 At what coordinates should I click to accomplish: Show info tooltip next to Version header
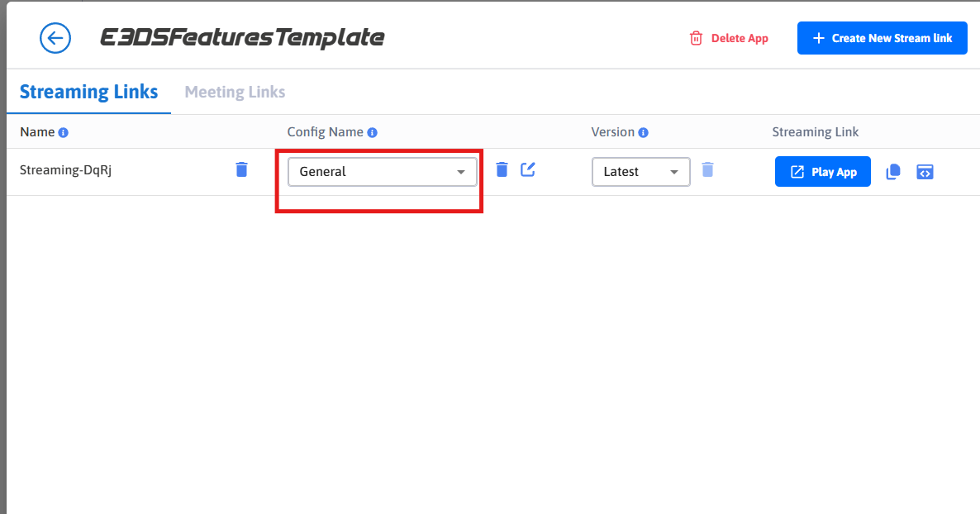pos(643,132)
